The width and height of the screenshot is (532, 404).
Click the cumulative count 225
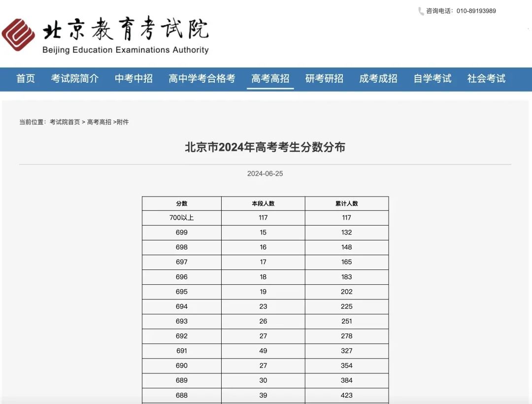[346, 306]
